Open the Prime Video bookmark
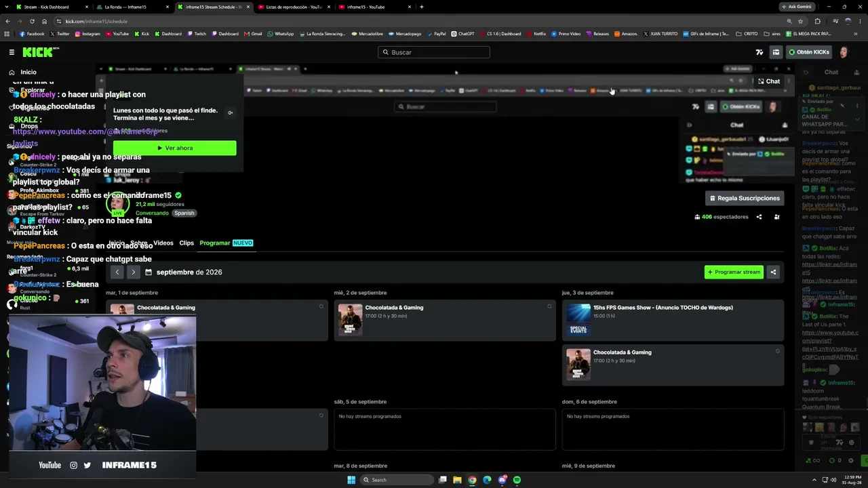Screen dimensions: 868x488 click(x=566, y=34)
